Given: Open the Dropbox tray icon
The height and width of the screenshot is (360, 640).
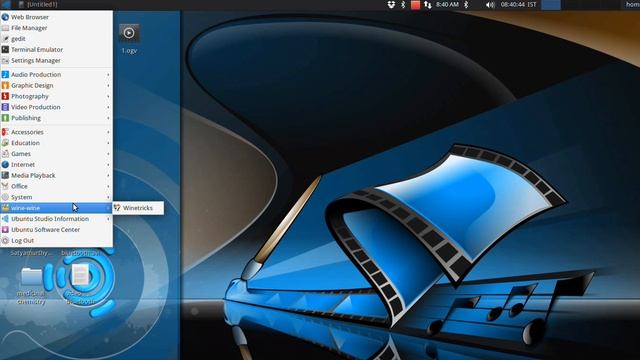Looking at the screenshot, I should pyautogui.click(x=391, y=4).
